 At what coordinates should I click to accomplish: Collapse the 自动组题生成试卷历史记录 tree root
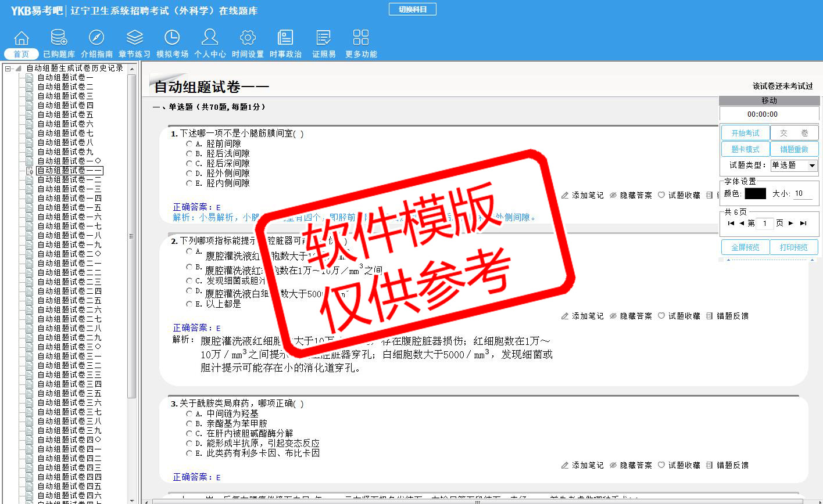8,69
